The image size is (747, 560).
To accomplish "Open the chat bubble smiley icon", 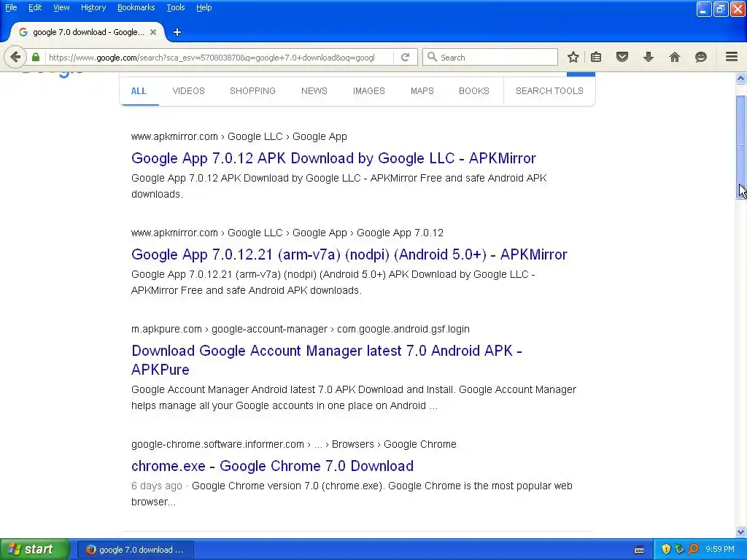I will click(x=701, y=57).
